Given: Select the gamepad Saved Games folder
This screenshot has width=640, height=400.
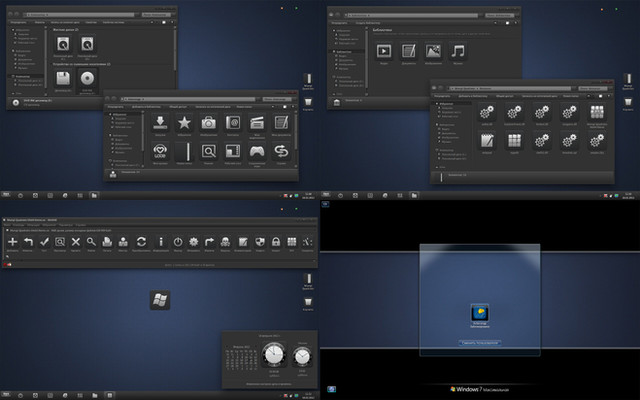Looking at the screenshot, I should [257, 151].
